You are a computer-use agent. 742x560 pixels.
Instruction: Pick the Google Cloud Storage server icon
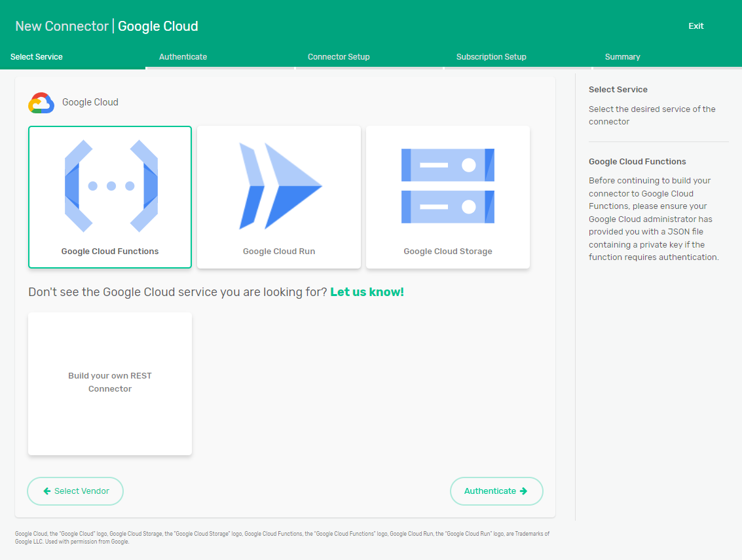tap(448, 186)
